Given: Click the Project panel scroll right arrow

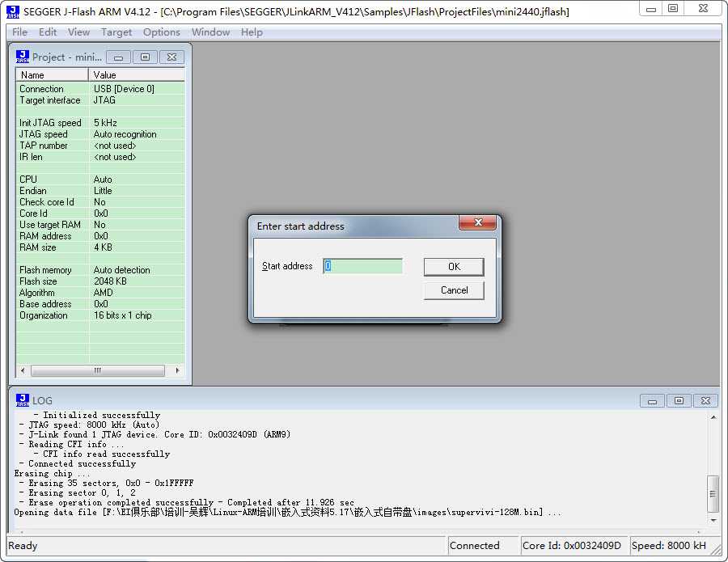Looking at the screenshot, I should 177,370.
